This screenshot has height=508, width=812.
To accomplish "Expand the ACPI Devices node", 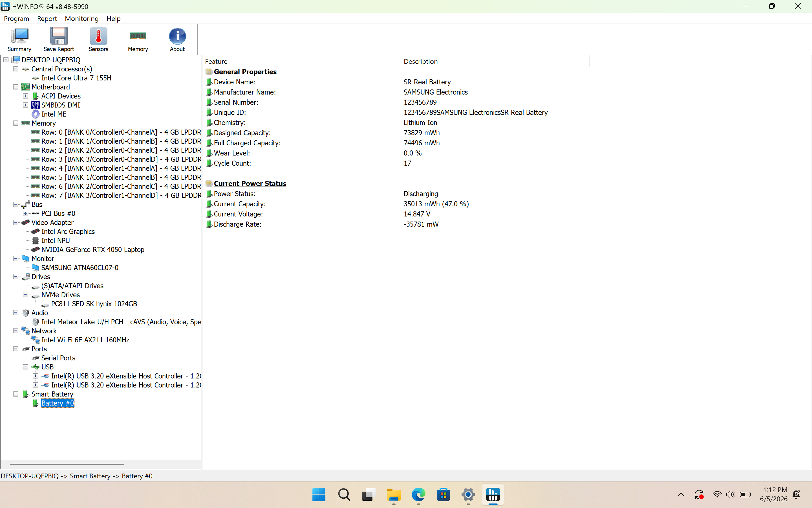I will tap(25, 96).
